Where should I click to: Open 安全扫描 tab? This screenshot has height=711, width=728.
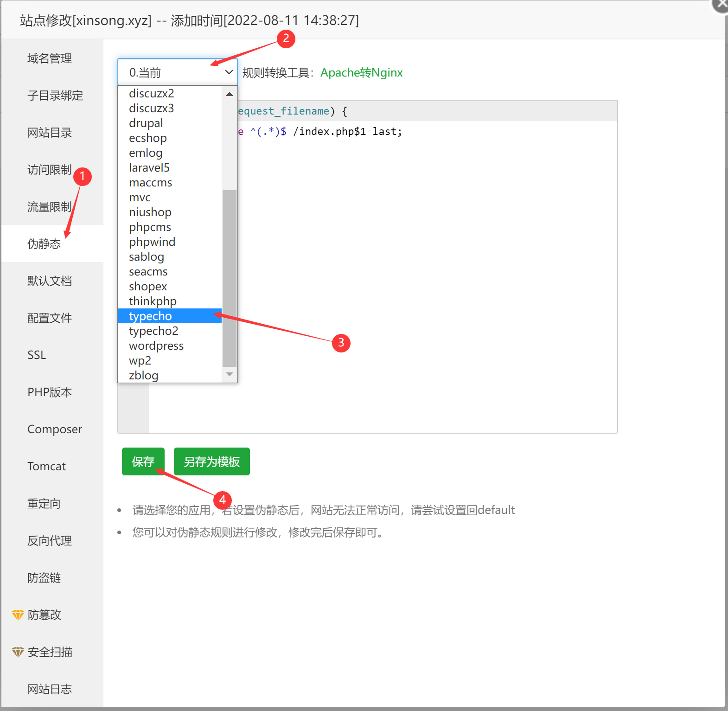point(50,652)
